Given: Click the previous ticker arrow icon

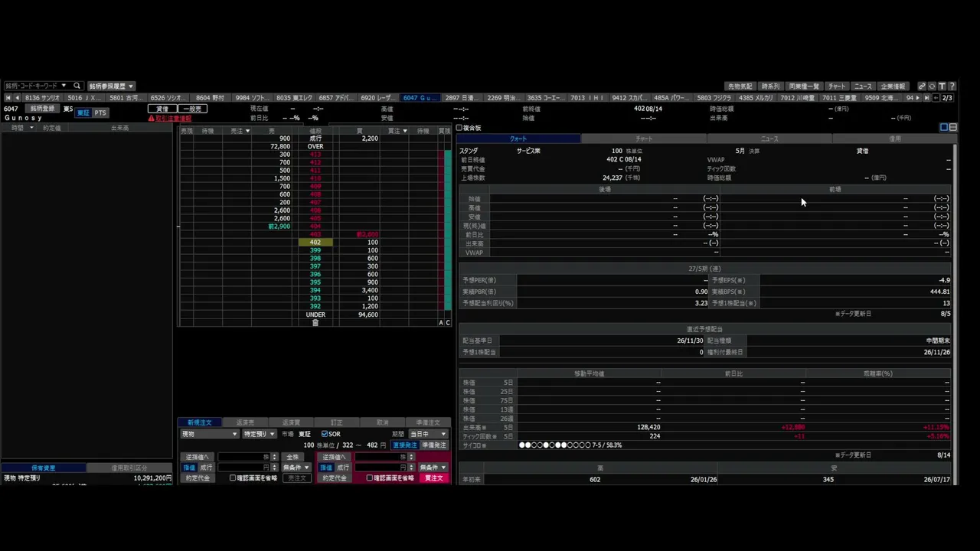Looking at the screenshot, I should pos(18,98).
